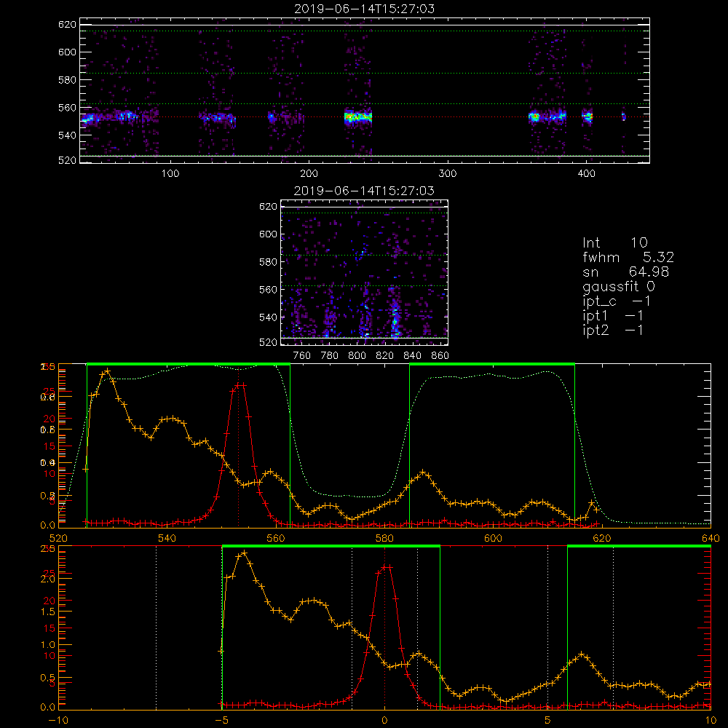Click the 'ipt1 -1' parameter line
Image resolution: width=728 pixels, height=728 pixels.
613,316
